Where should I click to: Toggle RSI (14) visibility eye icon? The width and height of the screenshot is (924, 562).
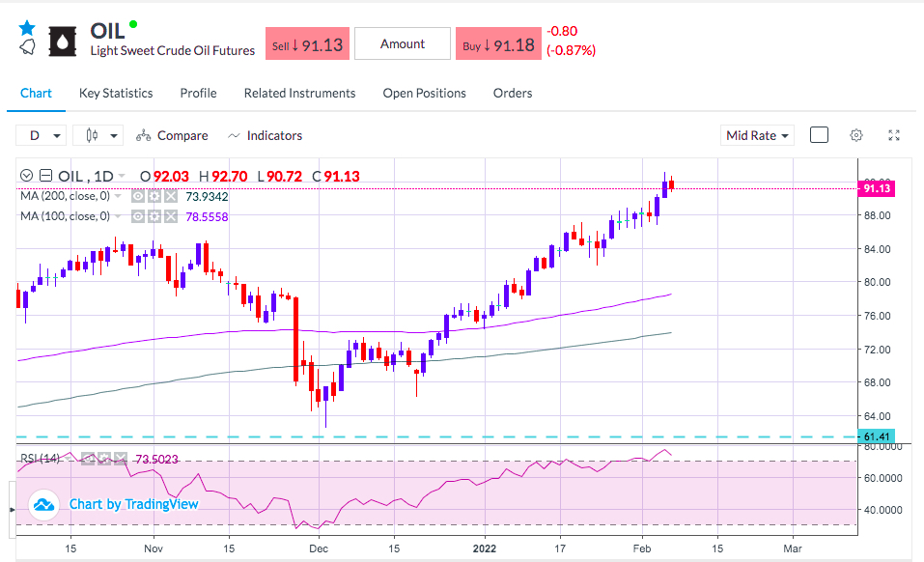(x=88, y=459)
